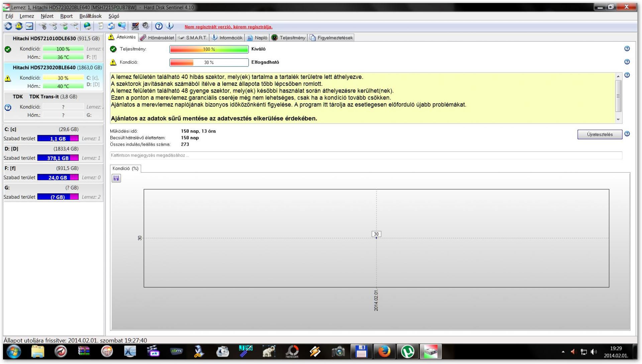This screenshot has height=364, width=642.
Task: Open XBMC from the taskbar
Action: (176, 352)
